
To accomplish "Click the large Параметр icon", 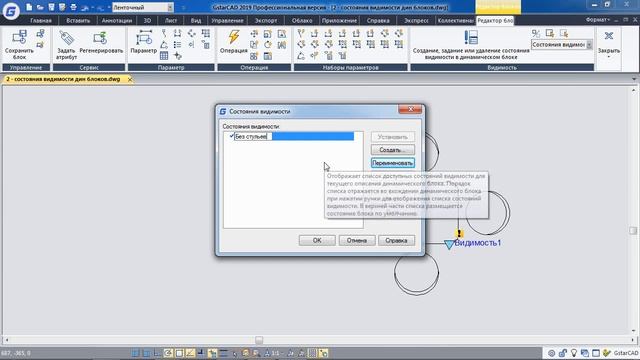I will [x=144, y=38].
